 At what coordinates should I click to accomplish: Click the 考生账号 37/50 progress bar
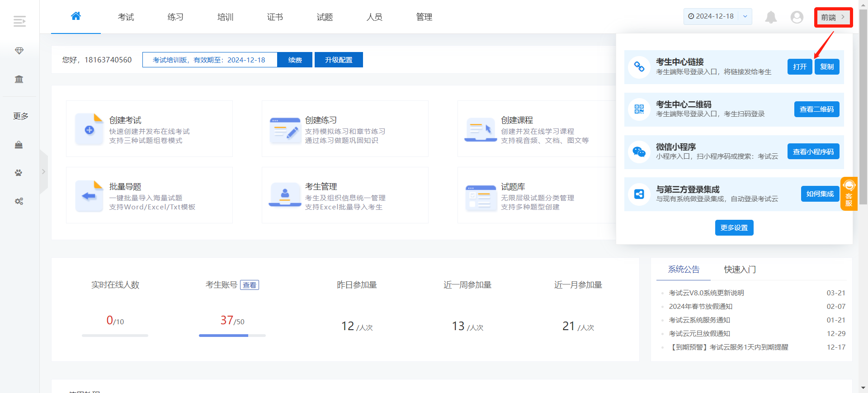(232, 336)
